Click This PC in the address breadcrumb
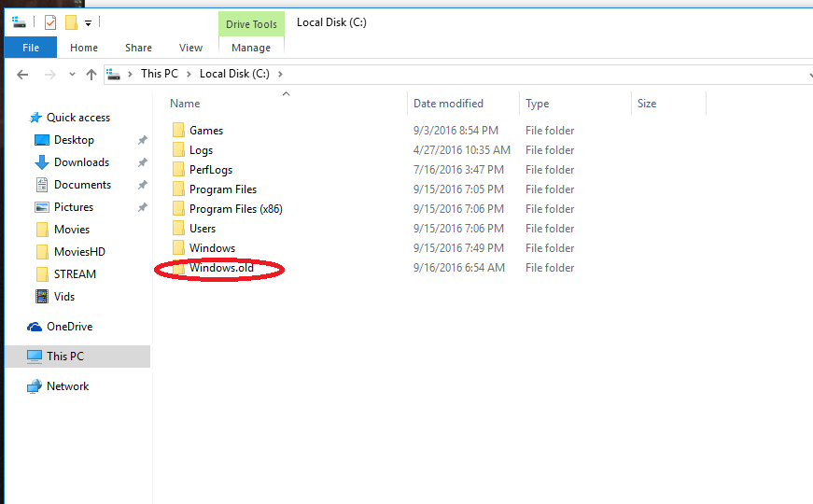Screen dimensions: 813x504 [160, 74]
